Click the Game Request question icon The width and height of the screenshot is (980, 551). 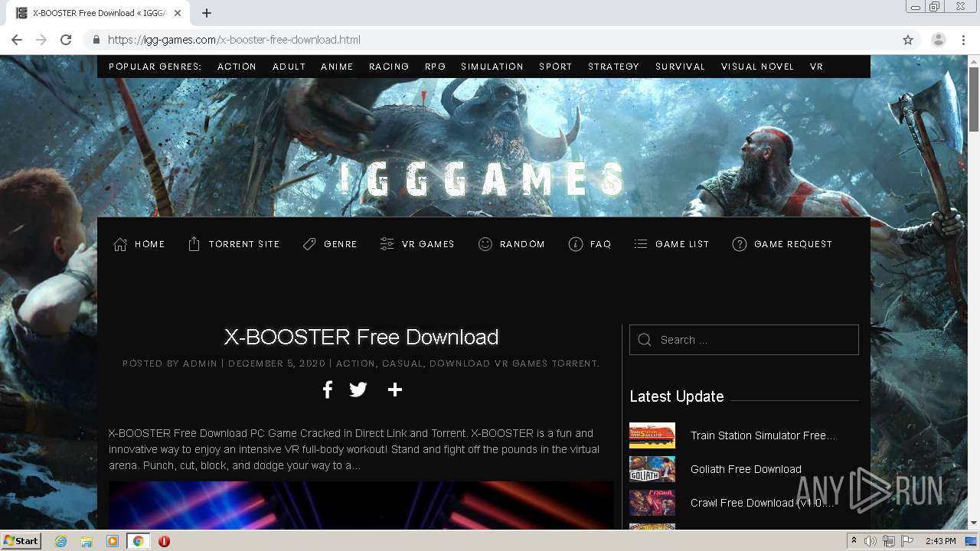tap(740, 244)
